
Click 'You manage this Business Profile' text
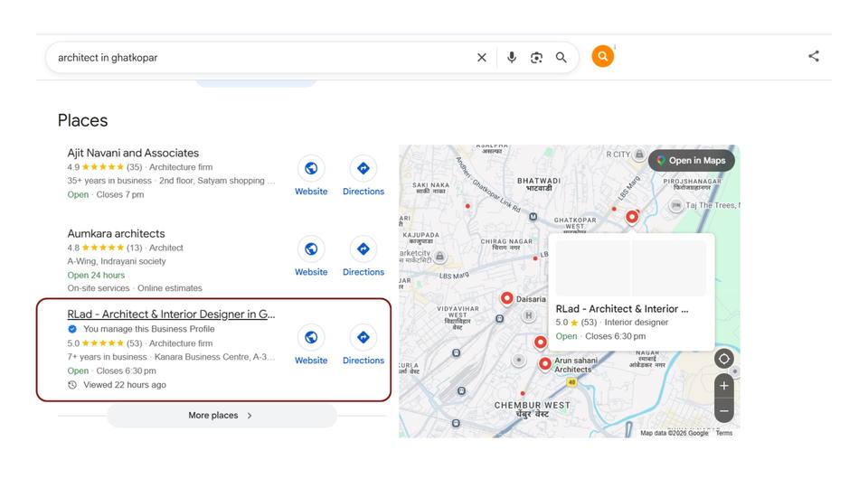point(149,329)
